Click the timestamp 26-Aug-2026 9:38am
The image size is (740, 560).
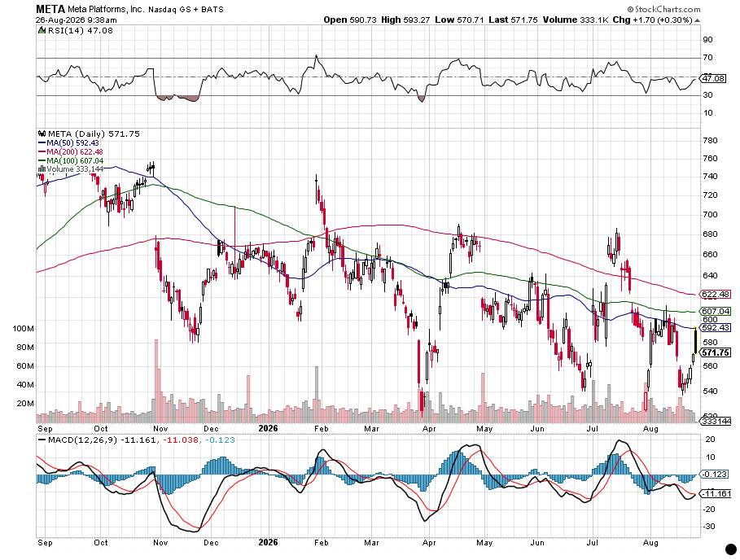tap(76, 20)
